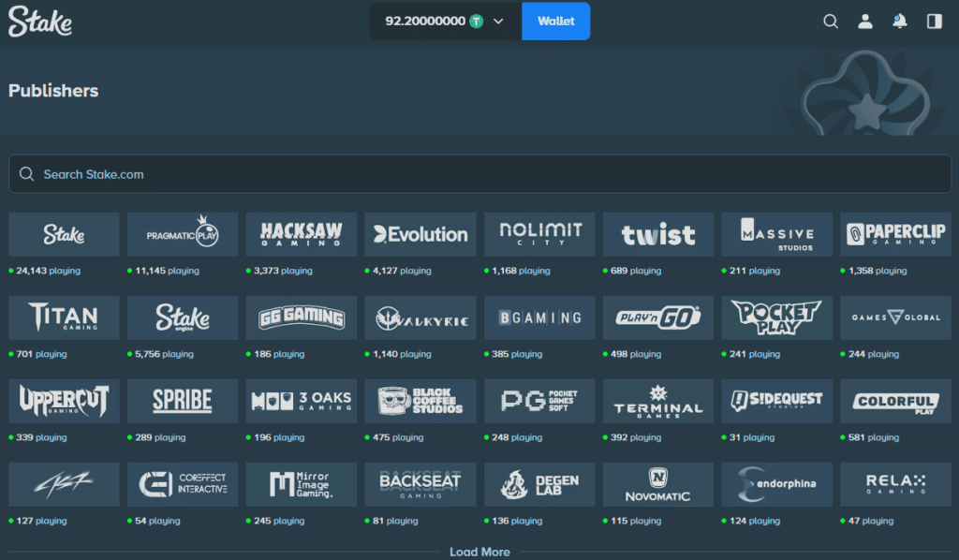
Task: Click '11,145 playing' text
Action: coord(167,271)
